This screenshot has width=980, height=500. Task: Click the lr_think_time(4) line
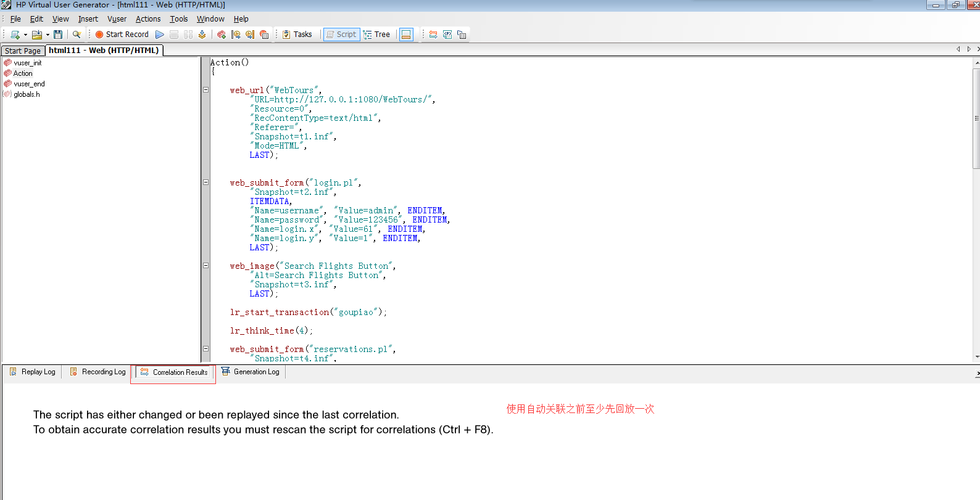(x=272, y=331)
